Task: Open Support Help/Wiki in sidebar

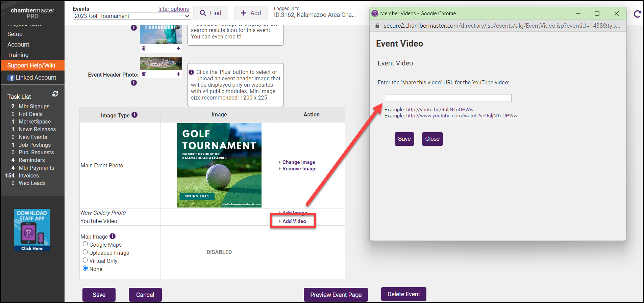Action: [31, 65]
